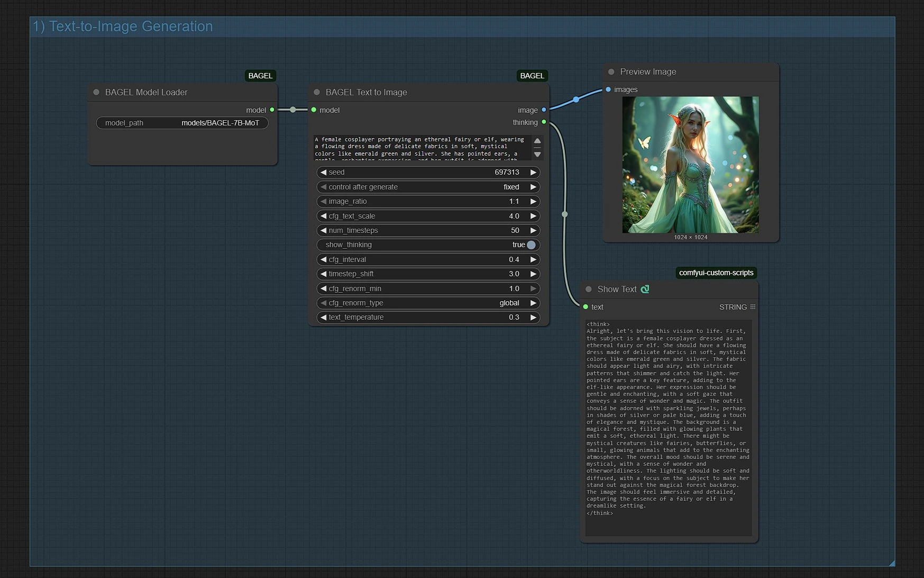The width and height of the screenshot is (924, 578).
Task: Select the Text-to-Image Generation group title
Action: click(x=123, y=26)
